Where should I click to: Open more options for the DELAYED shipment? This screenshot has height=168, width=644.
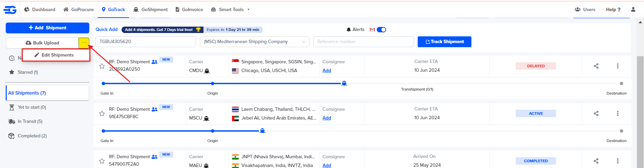click(x=617, y=66)
